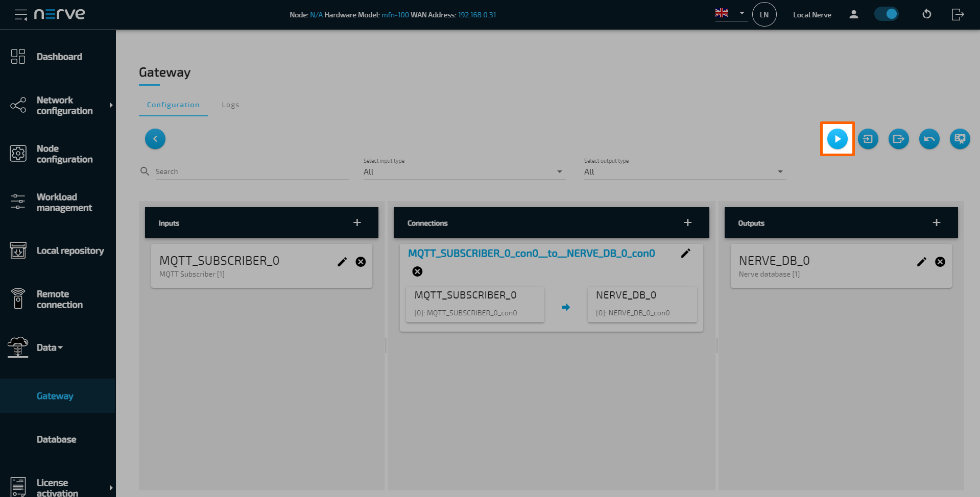This screenshot has height=497, width=980.
Task: Import a gateway configuration file
Action: [868, 138]
